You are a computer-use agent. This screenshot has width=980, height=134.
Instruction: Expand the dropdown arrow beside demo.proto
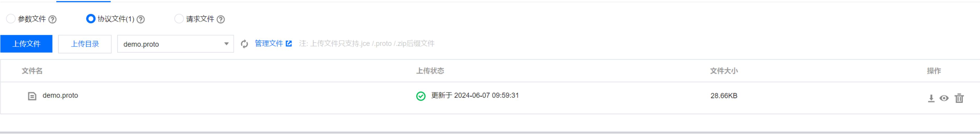point(226,44)
